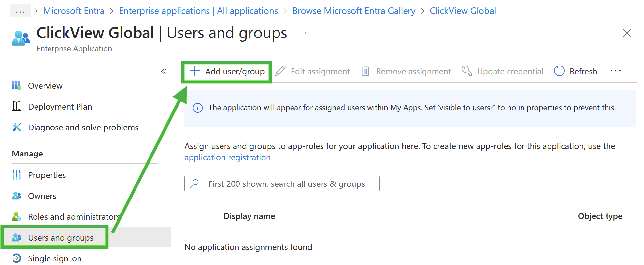644x265 pixels.
Task: Click the info icon in the banner
Action: pos(198,108)
